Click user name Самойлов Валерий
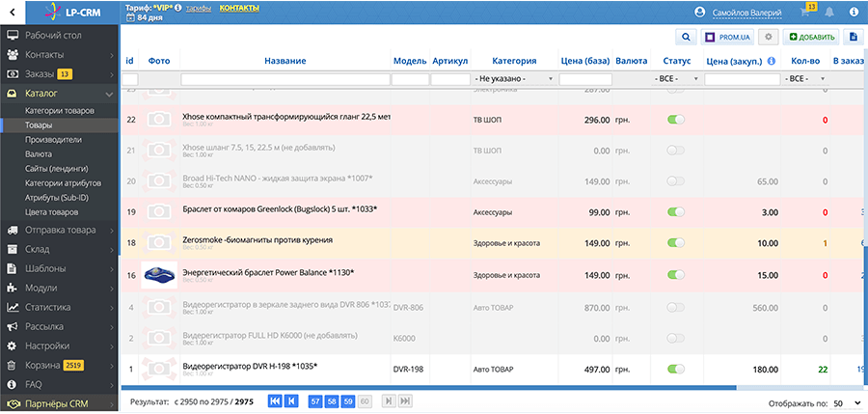This screenshot has width=868, height=414. click(x=746, y=13)
